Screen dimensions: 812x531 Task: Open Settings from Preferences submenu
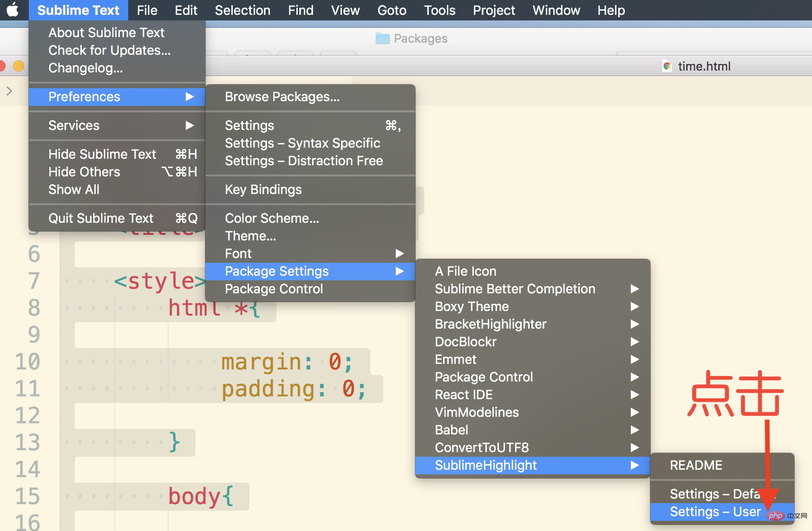(310, 125)
